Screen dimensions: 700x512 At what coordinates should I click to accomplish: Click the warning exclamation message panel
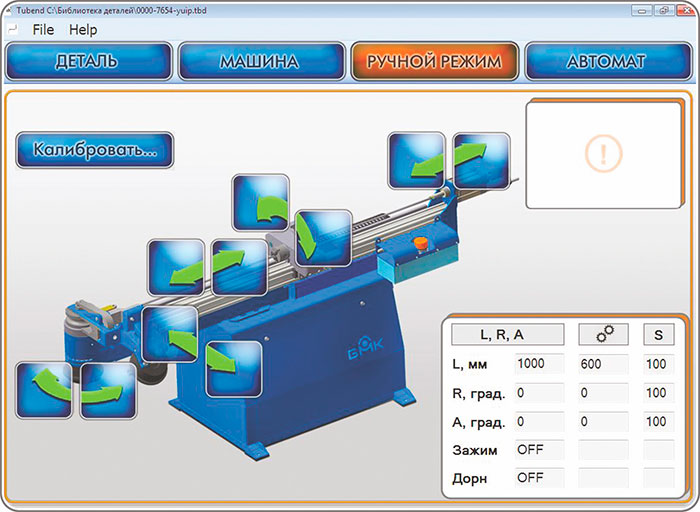tap(603, 153)
